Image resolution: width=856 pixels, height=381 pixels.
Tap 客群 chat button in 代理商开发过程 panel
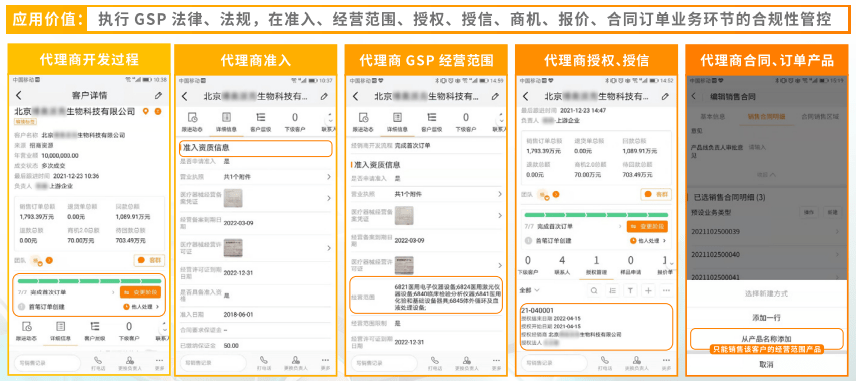(149, 260)
